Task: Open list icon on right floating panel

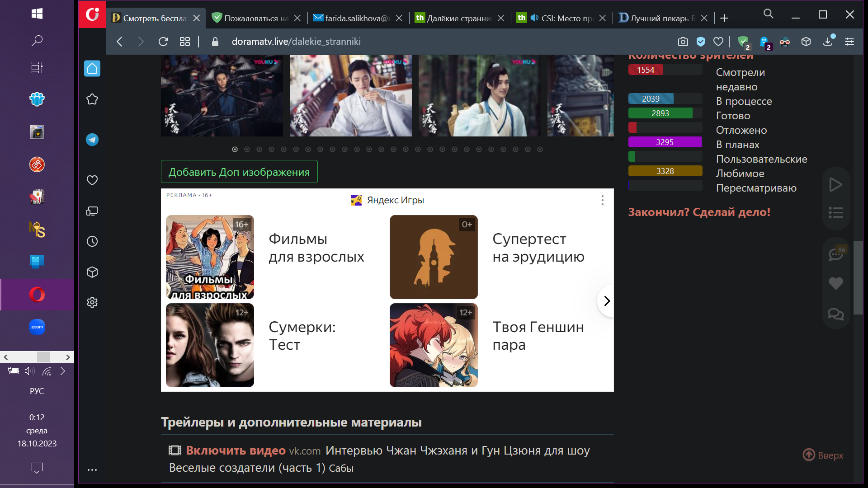Action: click(835, 212)
